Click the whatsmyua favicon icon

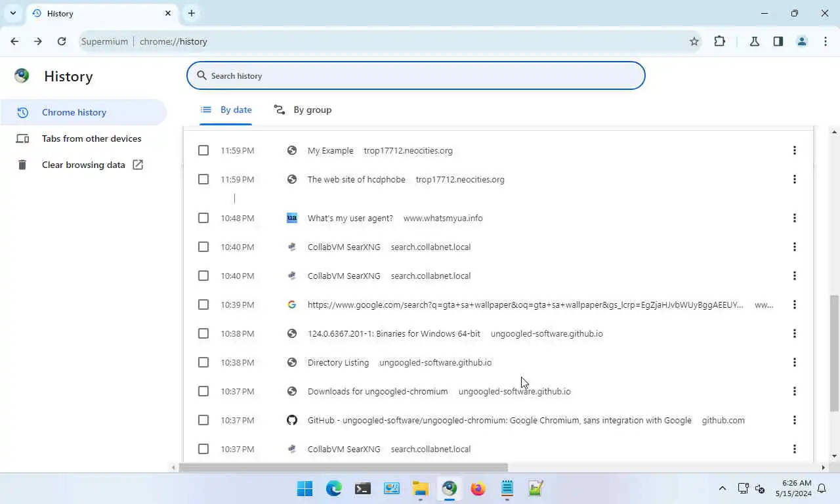(292, 218)
